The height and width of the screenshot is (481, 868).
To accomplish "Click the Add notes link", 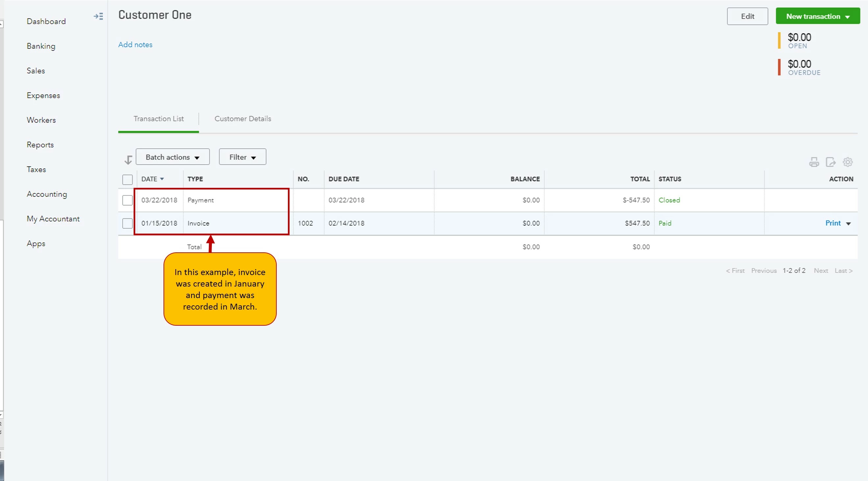I will [x=135, y=44].
